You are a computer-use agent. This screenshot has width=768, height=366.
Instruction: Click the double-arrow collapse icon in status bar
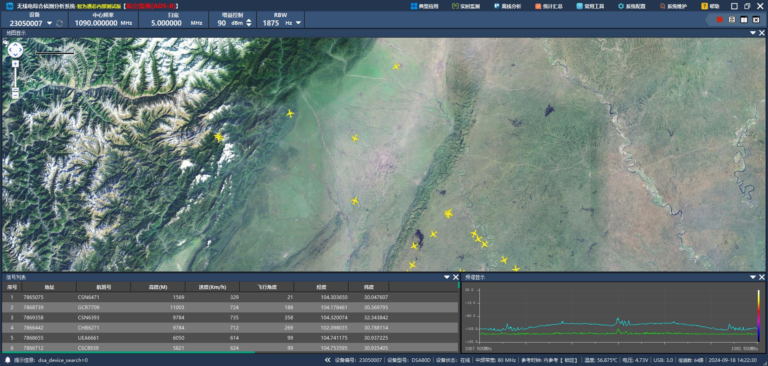click(x=327, y=361)
